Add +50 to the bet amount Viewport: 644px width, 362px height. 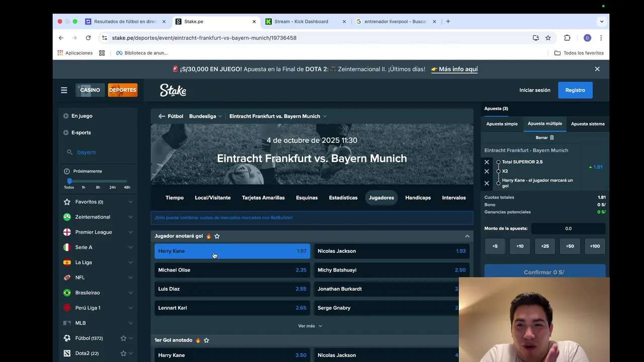[x=570, y=246]
